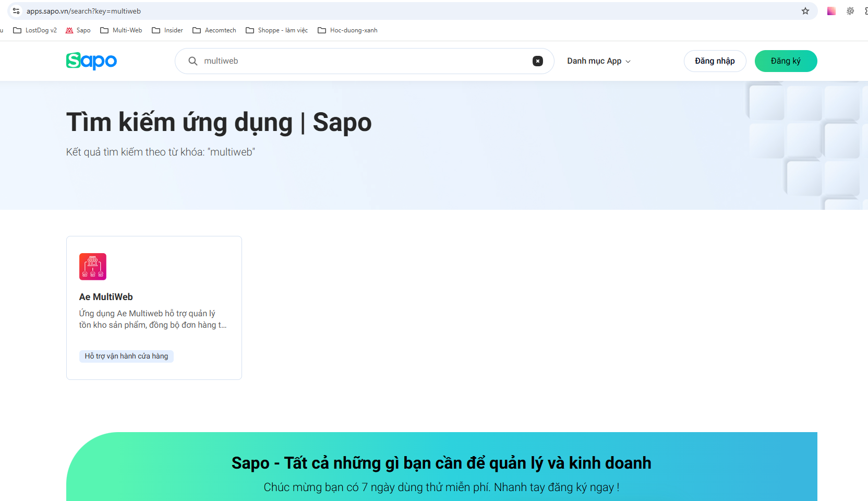Click the Sapo logo in header
Viewport: 868px width, 501px height.
(91, 61)
